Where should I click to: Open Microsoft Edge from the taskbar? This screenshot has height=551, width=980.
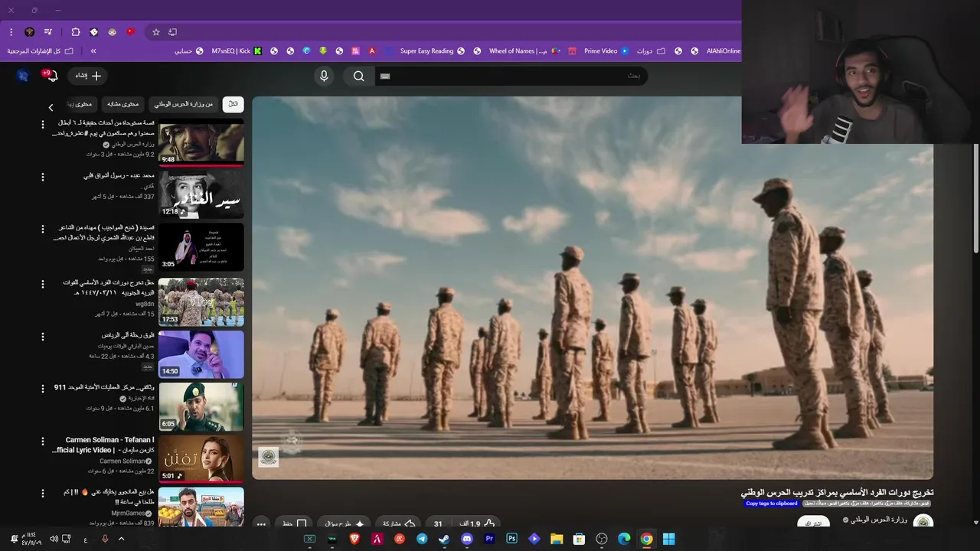[624, 539]
